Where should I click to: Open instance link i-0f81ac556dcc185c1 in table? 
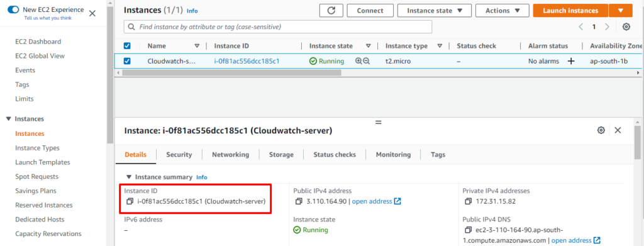tap(247, 61)
